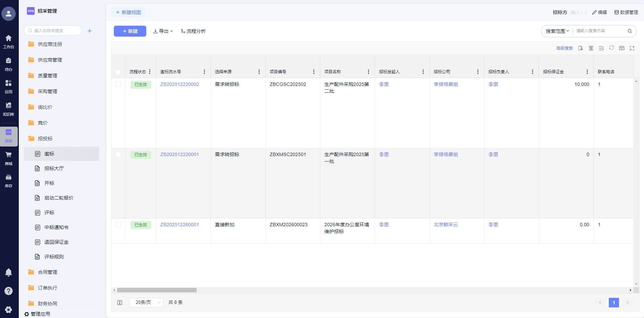This screenshot has width=644, height=318.
Task: Select 评标规则 in the sidebar menu
Action: [x=54, y=257]
